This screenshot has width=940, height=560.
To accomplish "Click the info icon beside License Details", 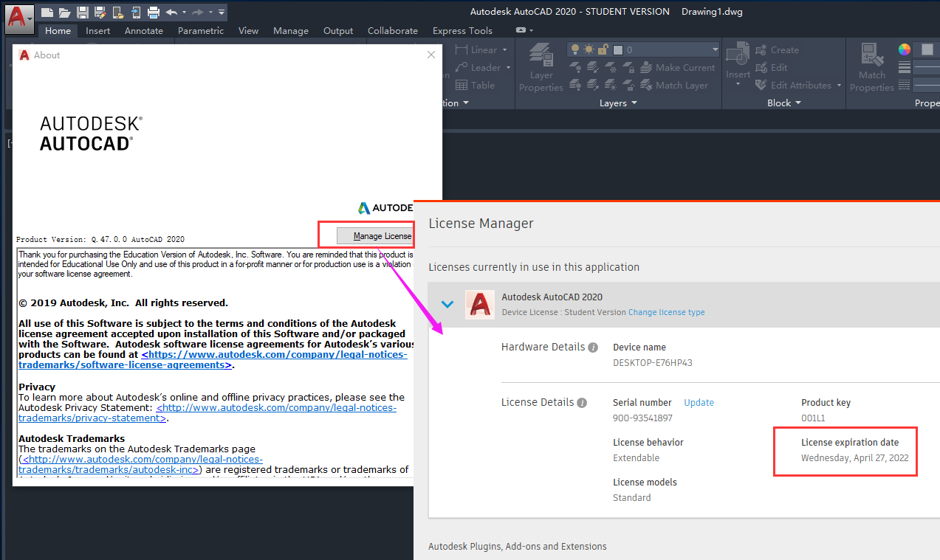I will coord(582,403).
